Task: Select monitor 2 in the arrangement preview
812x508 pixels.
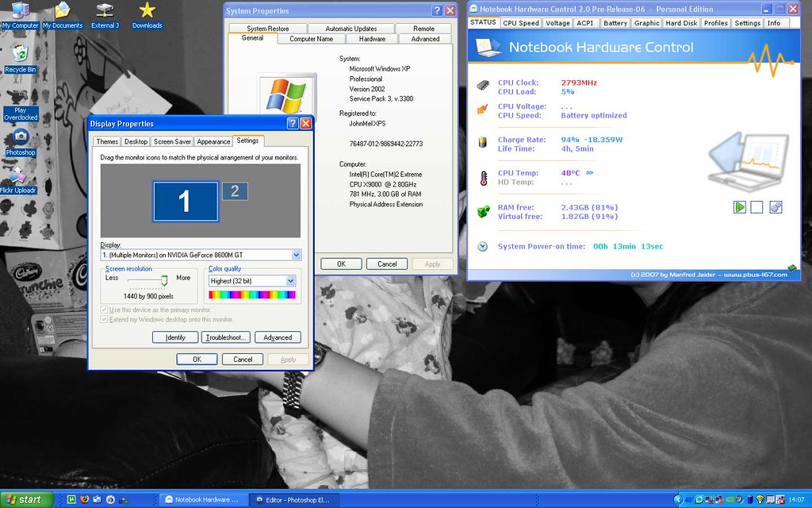Action: tap(235, 191)
